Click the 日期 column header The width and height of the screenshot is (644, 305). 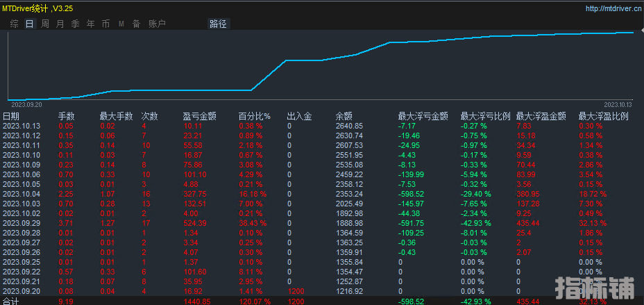(11, 116)
